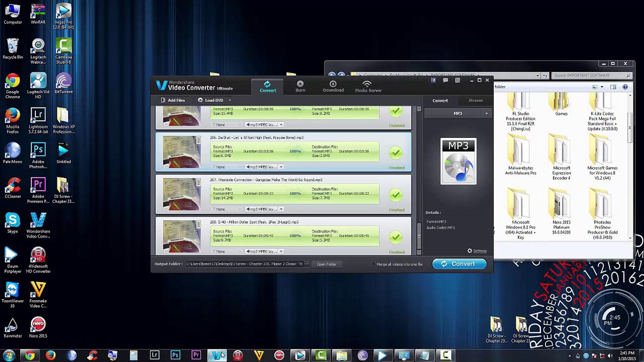Open Microsoft Expression Encoder 4 folder
644x362 pixels.
pos(561,158)
